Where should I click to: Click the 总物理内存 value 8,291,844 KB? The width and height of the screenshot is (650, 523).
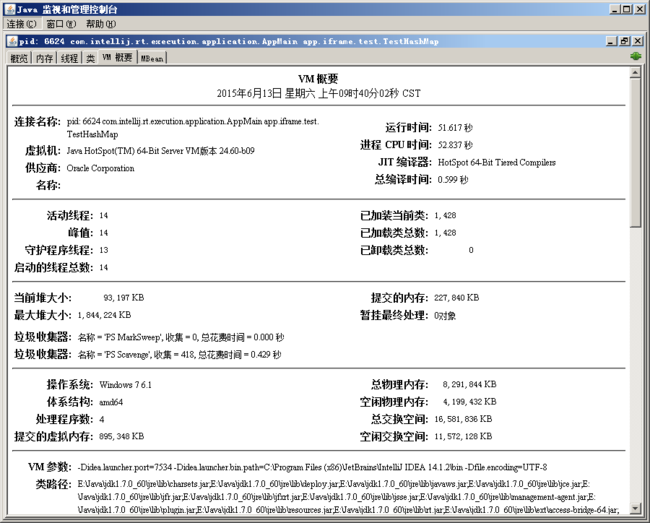(x=469, y=385)
